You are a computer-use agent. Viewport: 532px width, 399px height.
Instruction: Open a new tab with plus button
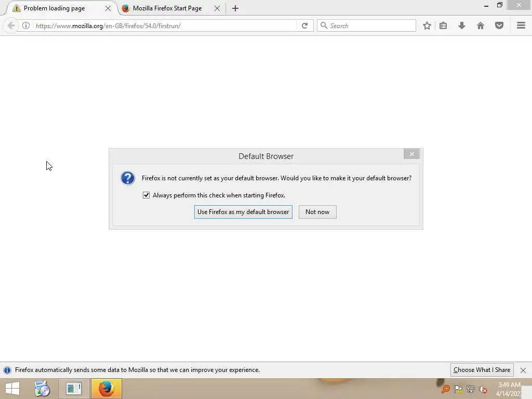[235, 8]
